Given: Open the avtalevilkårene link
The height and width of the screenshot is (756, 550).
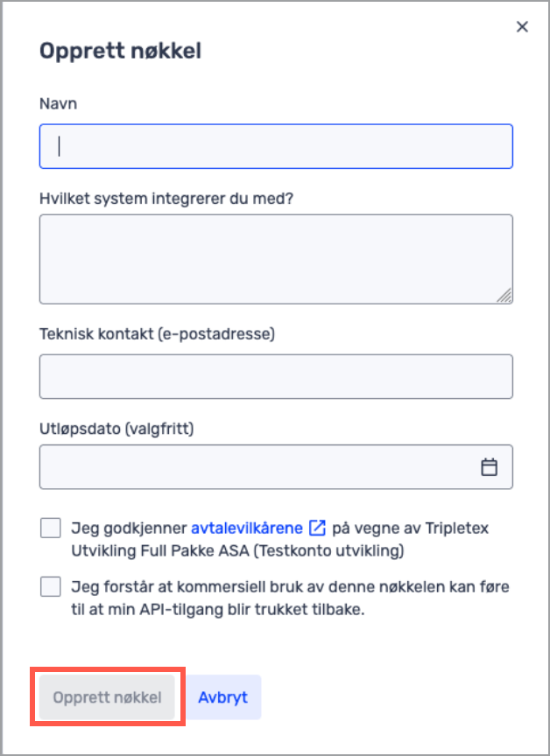Looking at the screenshot, I should (246, 528).
